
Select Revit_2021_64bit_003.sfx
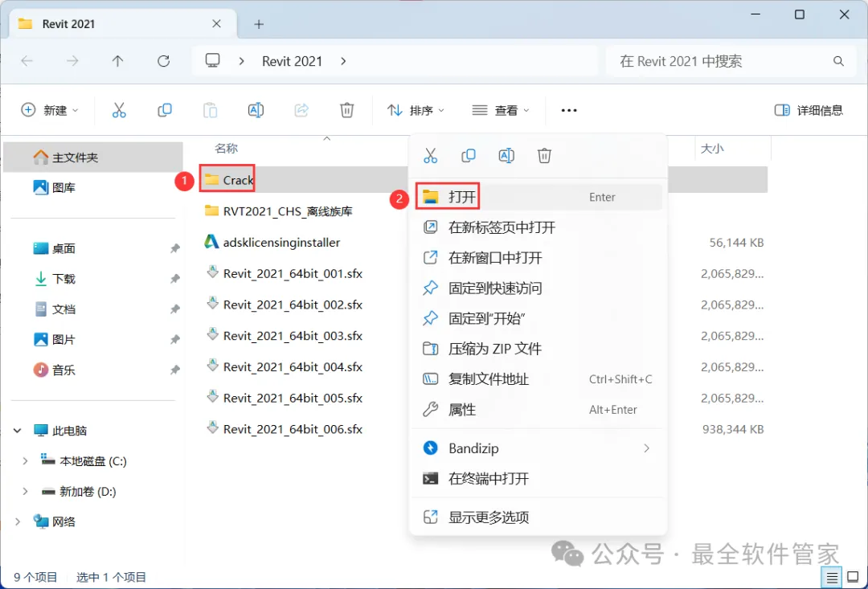[x=285, y=335]
